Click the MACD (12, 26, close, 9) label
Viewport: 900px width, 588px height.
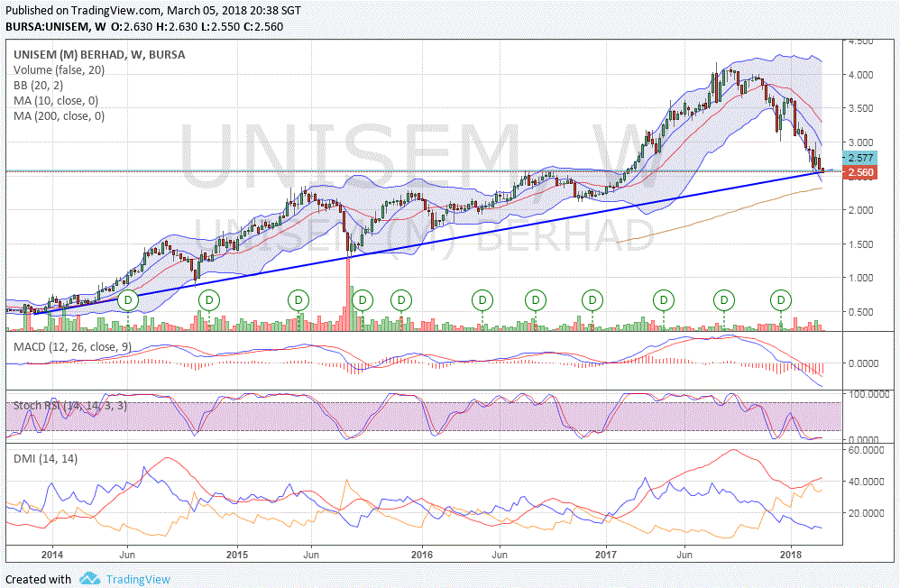coord(72,347)
